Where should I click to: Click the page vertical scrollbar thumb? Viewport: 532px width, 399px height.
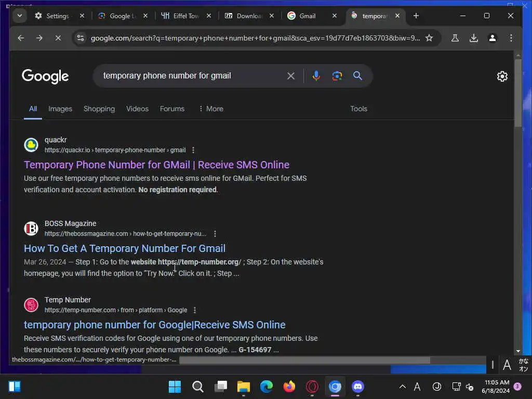click(518, 94)
